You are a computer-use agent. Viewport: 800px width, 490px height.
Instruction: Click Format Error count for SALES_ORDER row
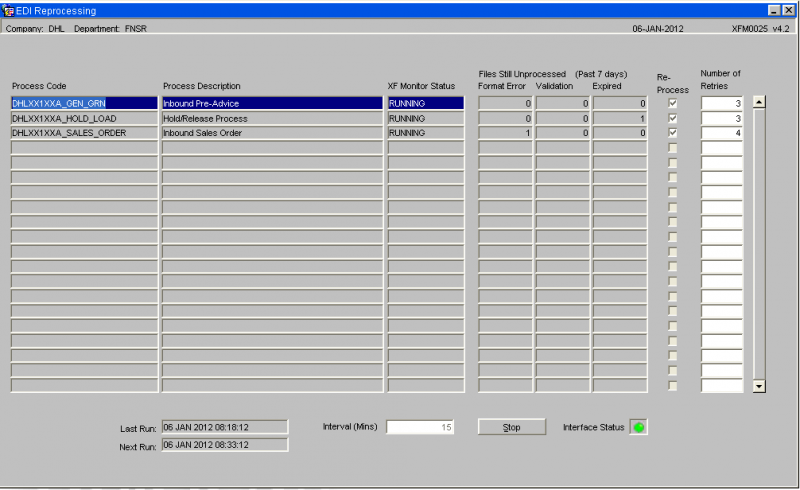coord(505,133)
